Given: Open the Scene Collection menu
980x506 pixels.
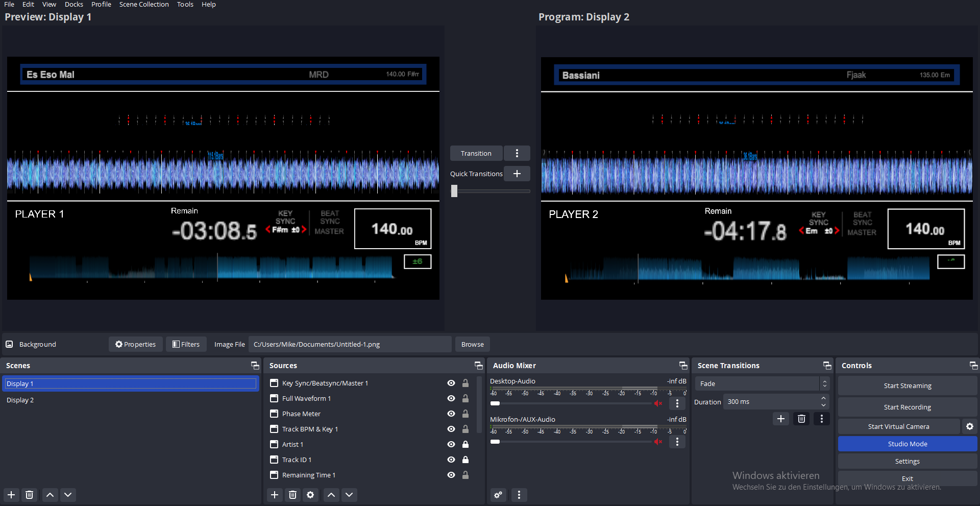Looking at the screenshot, I should (144, 4).
